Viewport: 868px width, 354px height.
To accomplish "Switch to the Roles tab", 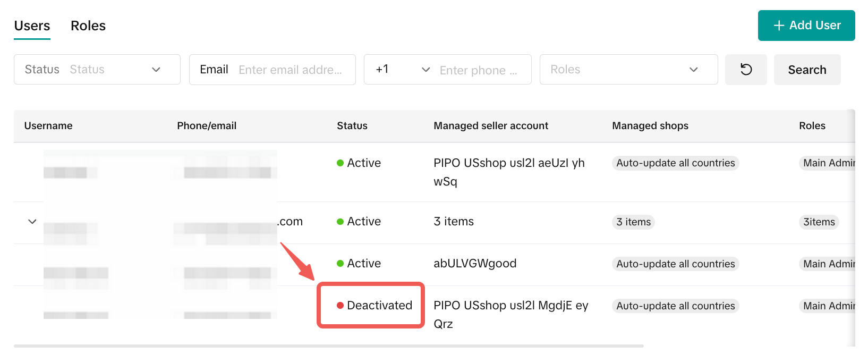I will [88, 26].
